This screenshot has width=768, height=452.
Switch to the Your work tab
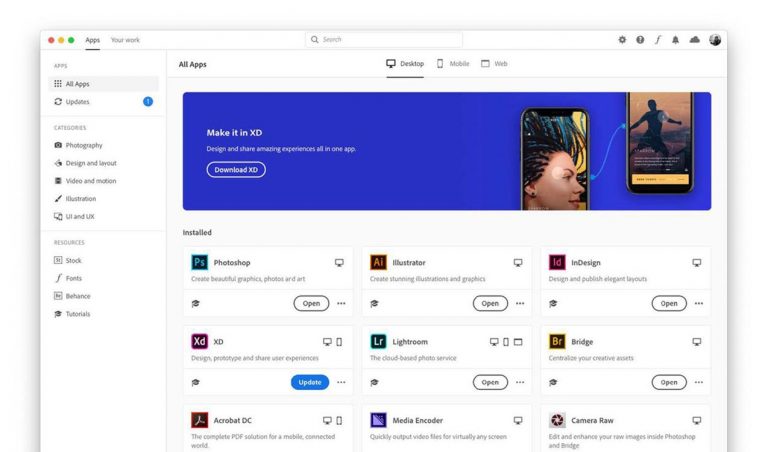coord(125,40)
